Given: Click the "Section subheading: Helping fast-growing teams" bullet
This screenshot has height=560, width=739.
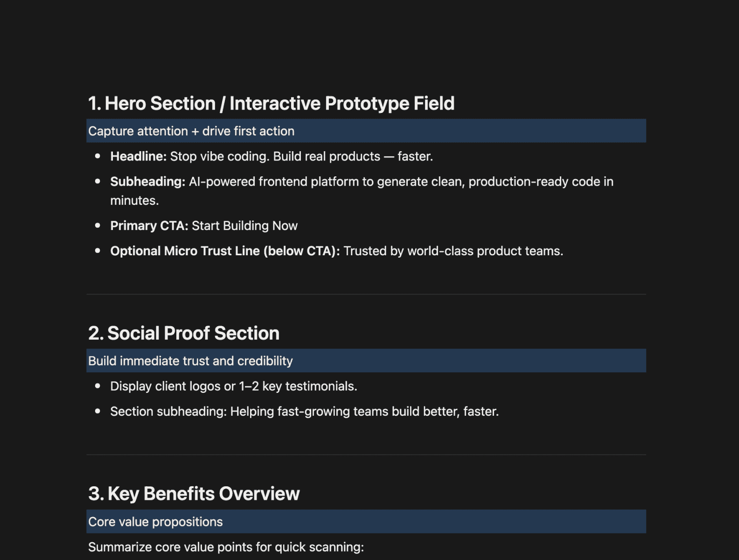Looking at the screenshot, I should pos(304,412).
